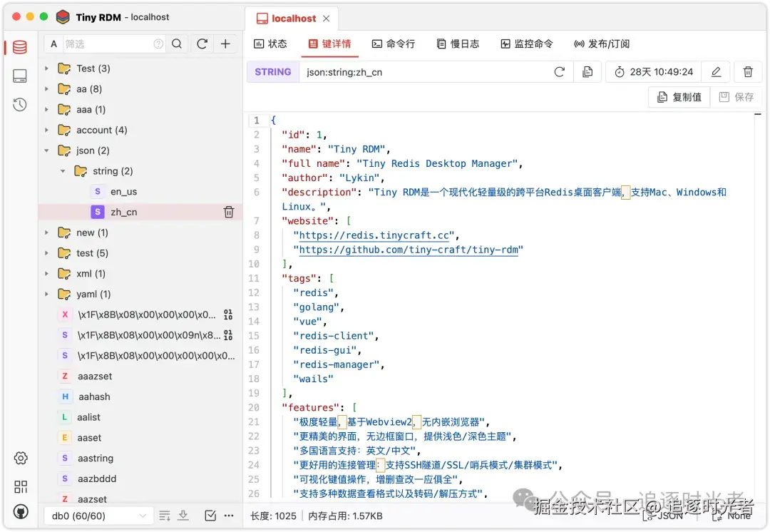Open the server connections sidebar icon

point(20,76)
